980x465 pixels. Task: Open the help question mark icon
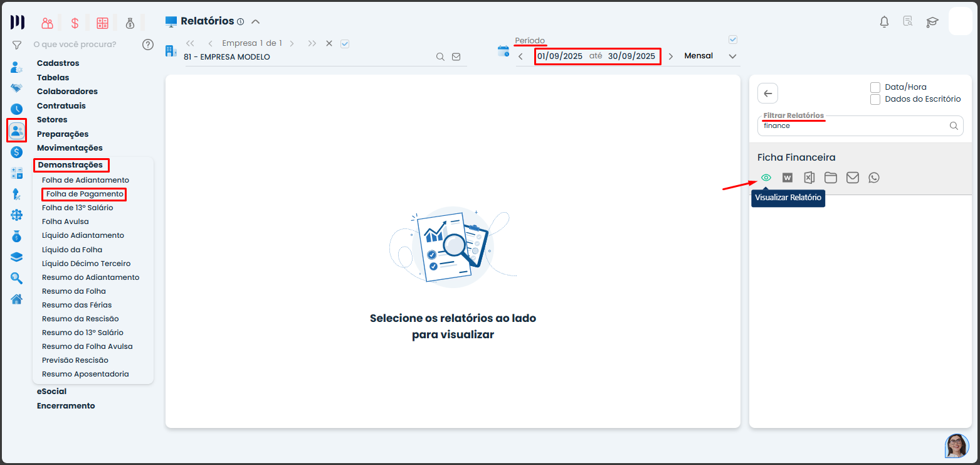(x=148, y=45)
